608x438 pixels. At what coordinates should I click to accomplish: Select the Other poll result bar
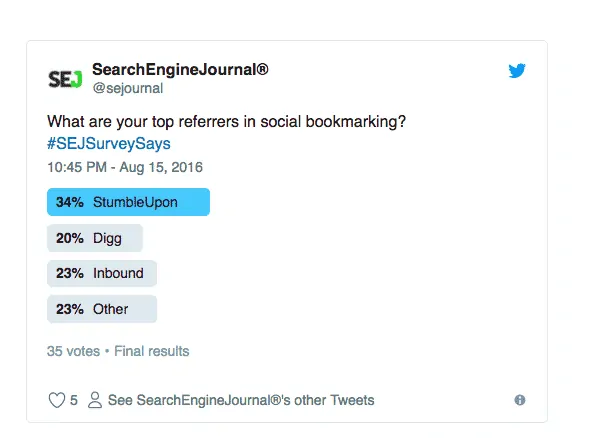pyautogui.click(x=102, y=309)
